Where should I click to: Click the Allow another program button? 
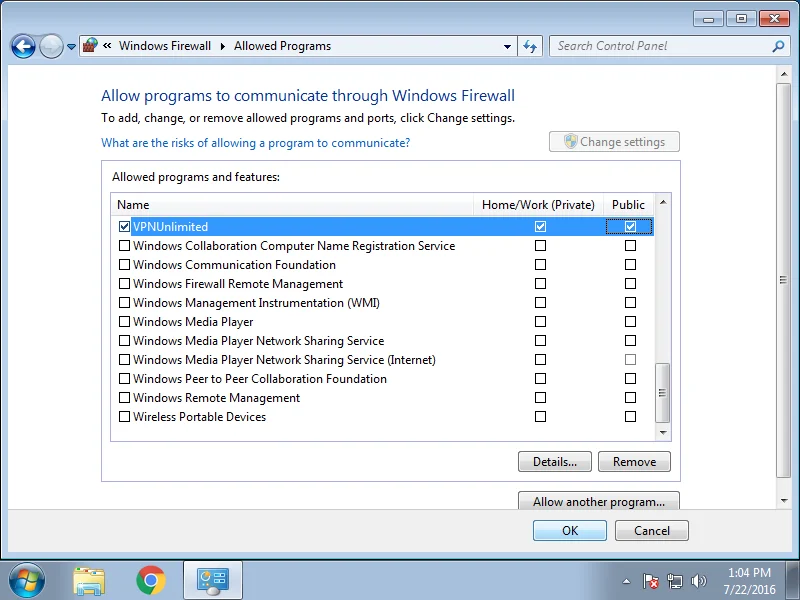[x=598, y=502]
